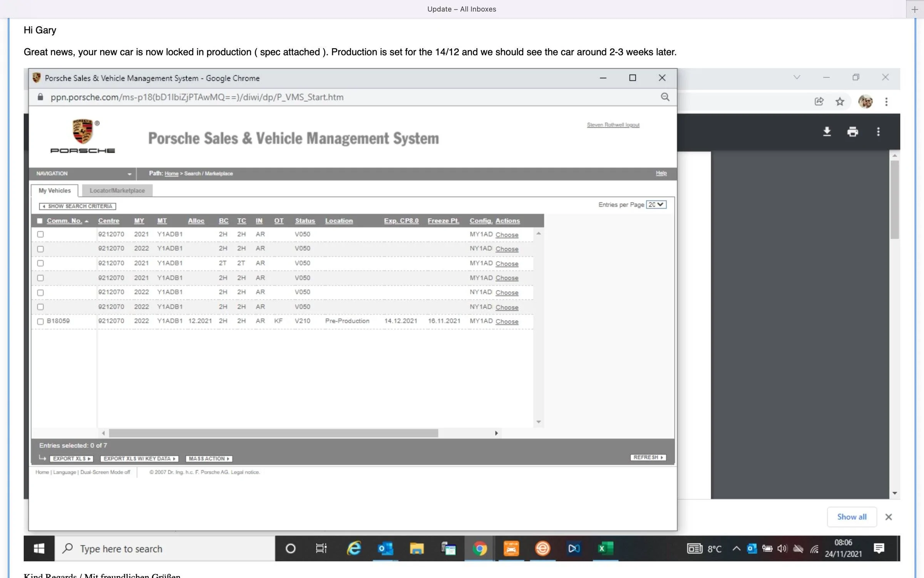Click the news and weather 8°C widget
The height and width of the screenshot is (578, 924).
(x=704, y=548)
